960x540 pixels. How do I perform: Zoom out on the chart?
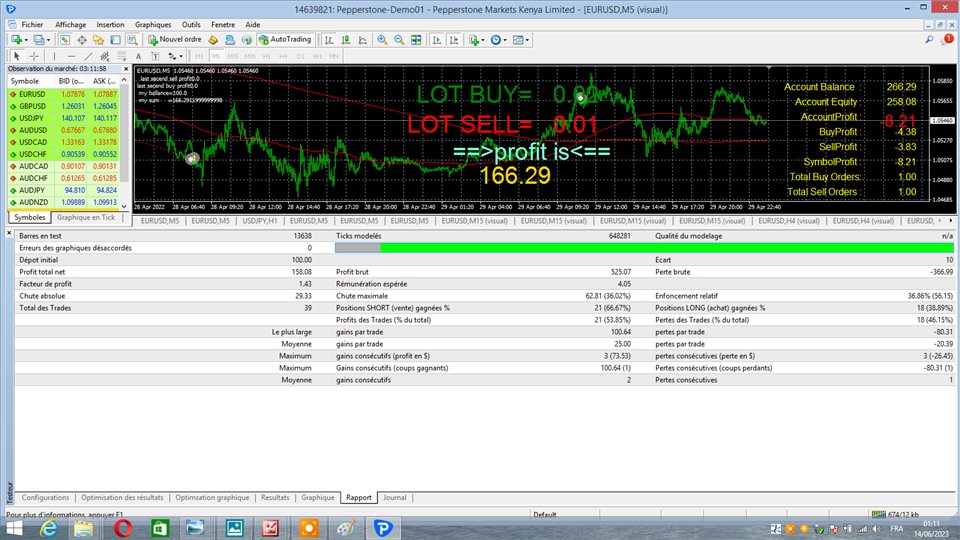point(399,40)
